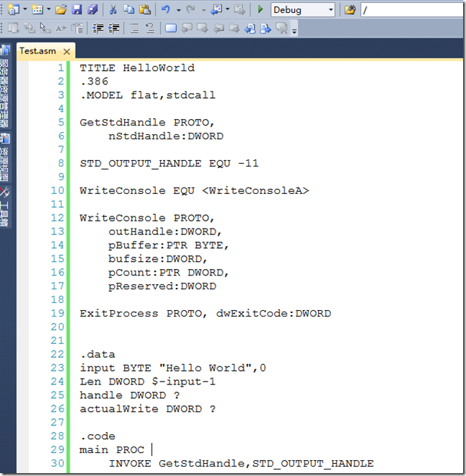Comment out the selected lines icon
The width and height of the screenshot is (466, 476).
(134, 28)
